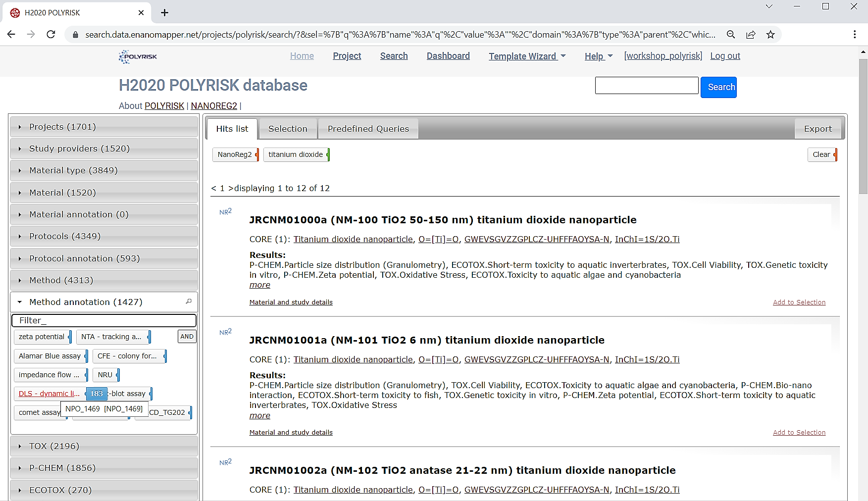Viewport: 868px width, 501px height.
Task: Collapse the Method annotation section
Action: tap(86, 302)
